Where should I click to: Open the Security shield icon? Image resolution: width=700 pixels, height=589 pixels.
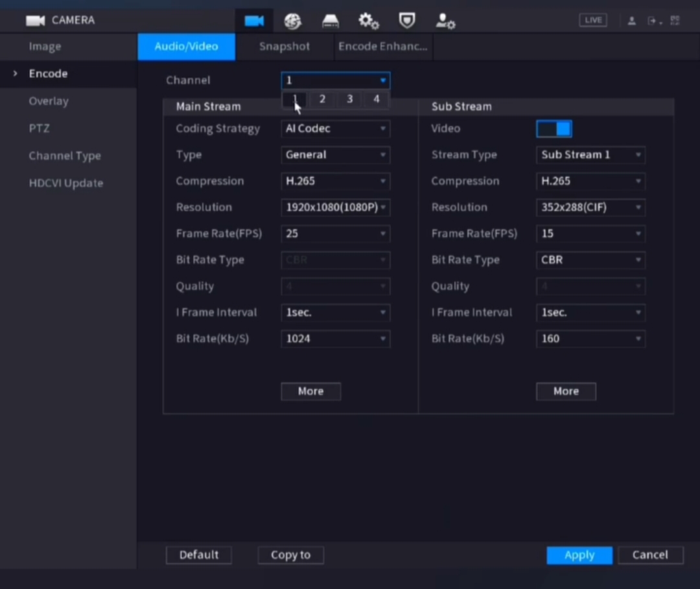pyautogui.click(x=406, y=21)
